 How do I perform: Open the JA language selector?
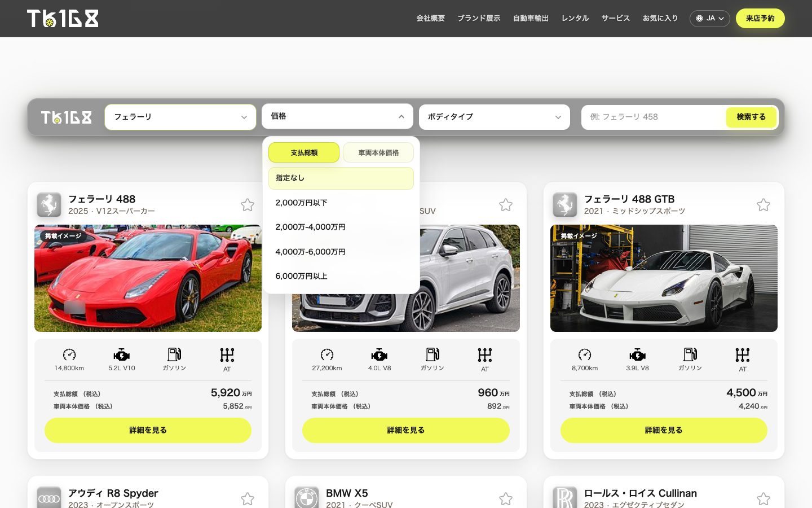710,19
